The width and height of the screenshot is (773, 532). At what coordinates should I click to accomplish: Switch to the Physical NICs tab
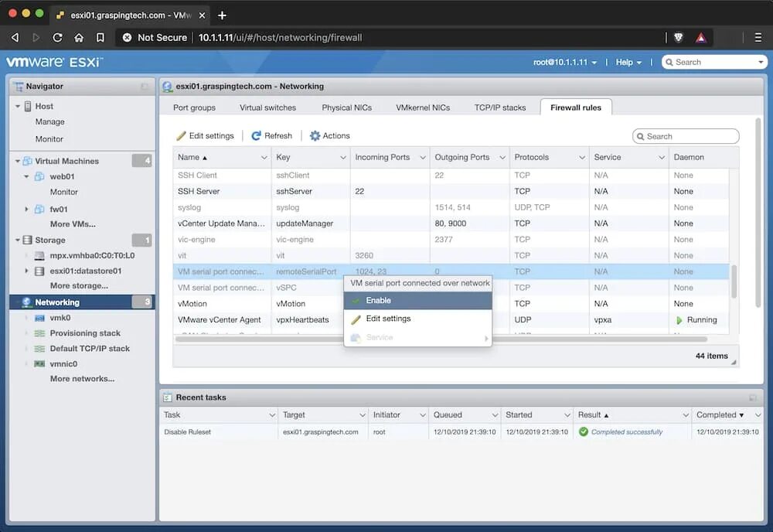tap(346, 107)
